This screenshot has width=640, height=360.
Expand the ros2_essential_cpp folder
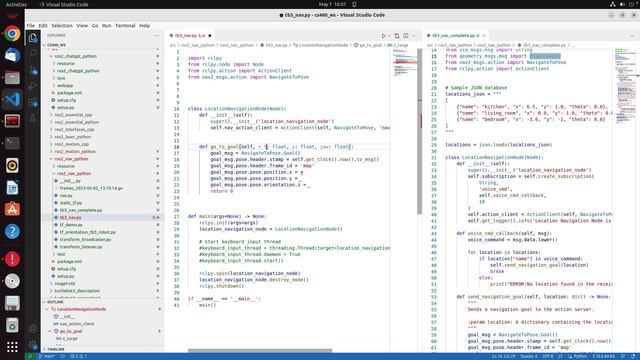click(102, 115)
